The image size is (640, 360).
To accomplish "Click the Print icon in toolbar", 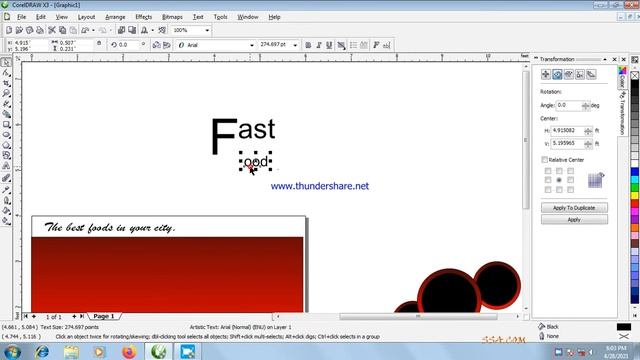I will point(40,30).
